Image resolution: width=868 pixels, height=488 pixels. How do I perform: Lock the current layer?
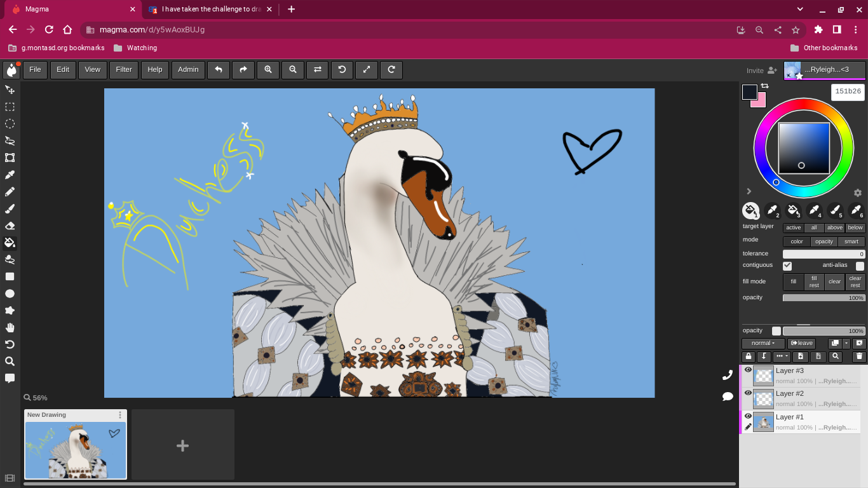point(749,357)
